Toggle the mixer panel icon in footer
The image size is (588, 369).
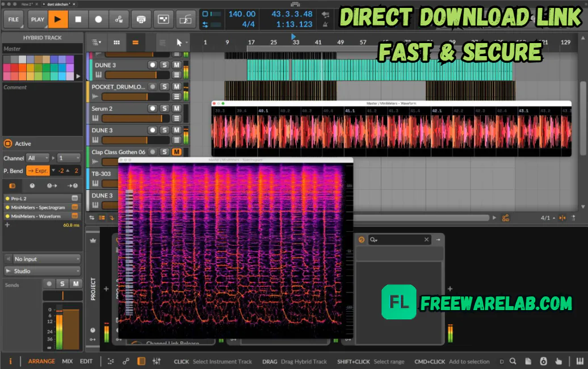[157, 361]
